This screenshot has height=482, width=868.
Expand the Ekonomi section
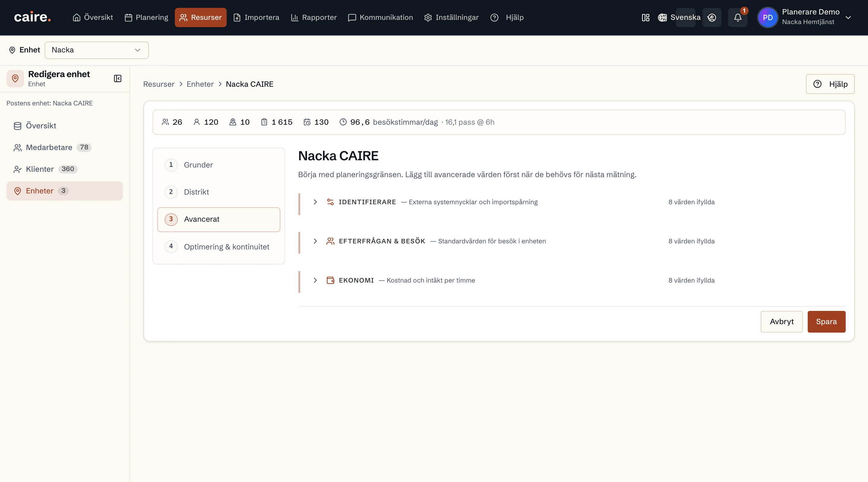(315, 280)
